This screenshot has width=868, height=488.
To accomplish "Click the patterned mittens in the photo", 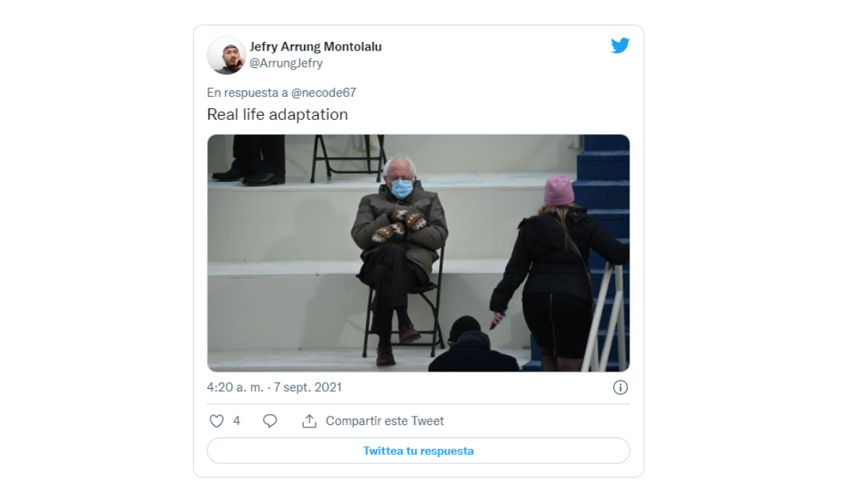I will (x=399, y=225).
